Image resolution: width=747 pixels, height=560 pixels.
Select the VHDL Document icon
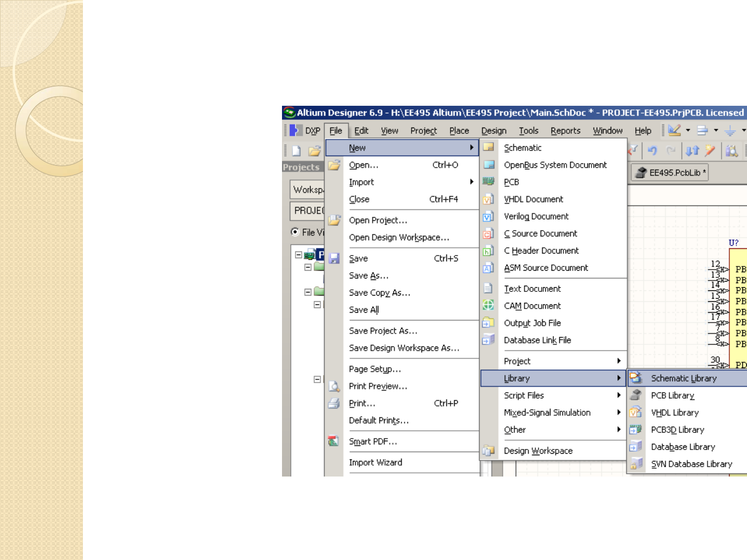488,199
